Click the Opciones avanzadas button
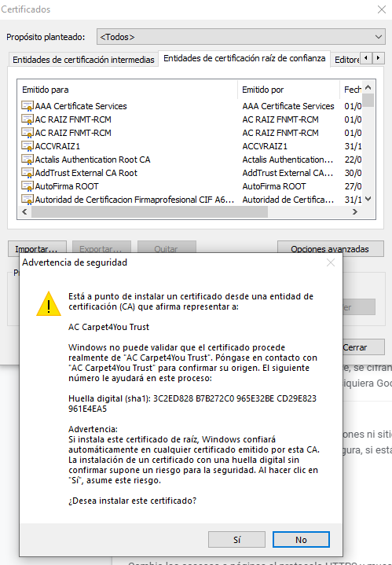 [331, 248]
